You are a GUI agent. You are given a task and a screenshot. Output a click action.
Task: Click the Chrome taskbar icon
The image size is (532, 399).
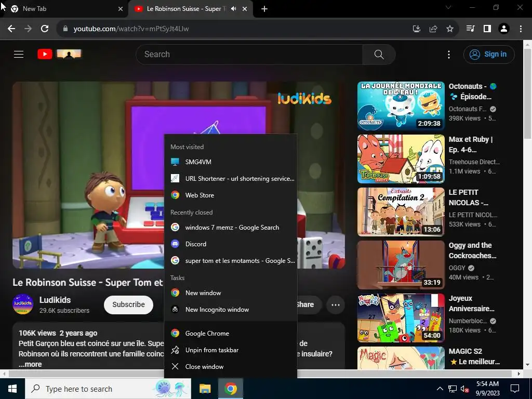click(230, 389)
